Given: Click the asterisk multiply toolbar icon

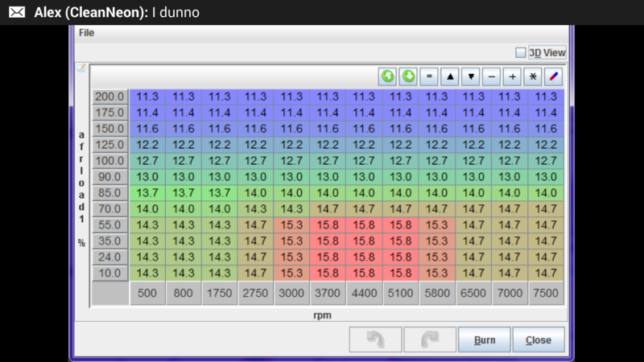Looking at the screenshot, I should [532, 76].
